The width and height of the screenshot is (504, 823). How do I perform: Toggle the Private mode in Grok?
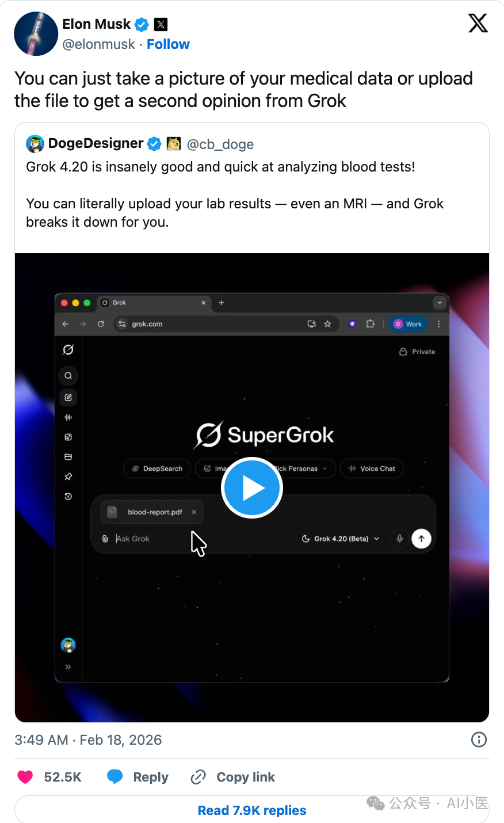coord(417,352)
